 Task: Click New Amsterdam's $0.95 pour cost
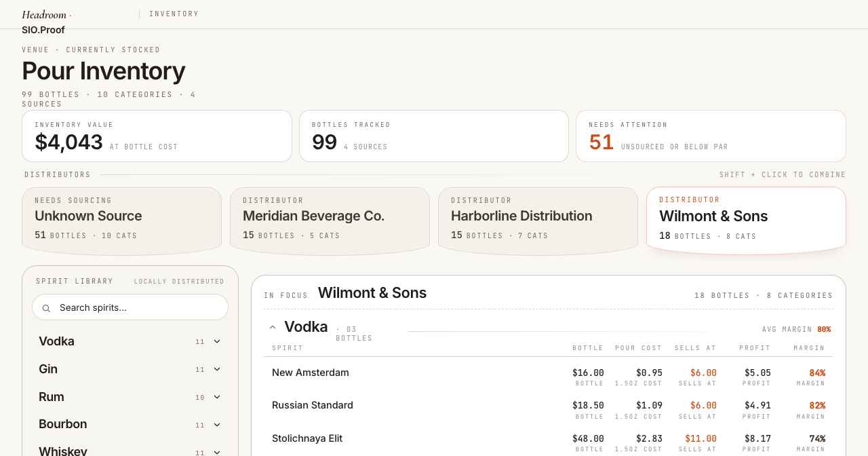(649, 373)
